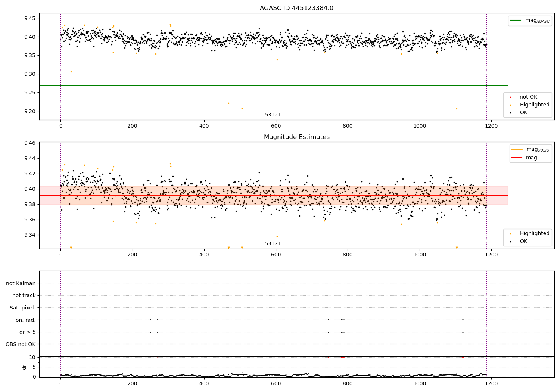This screenshot has height=392, width=560.
Task: Click the 'not track' axis label
Action: [24, 295]
